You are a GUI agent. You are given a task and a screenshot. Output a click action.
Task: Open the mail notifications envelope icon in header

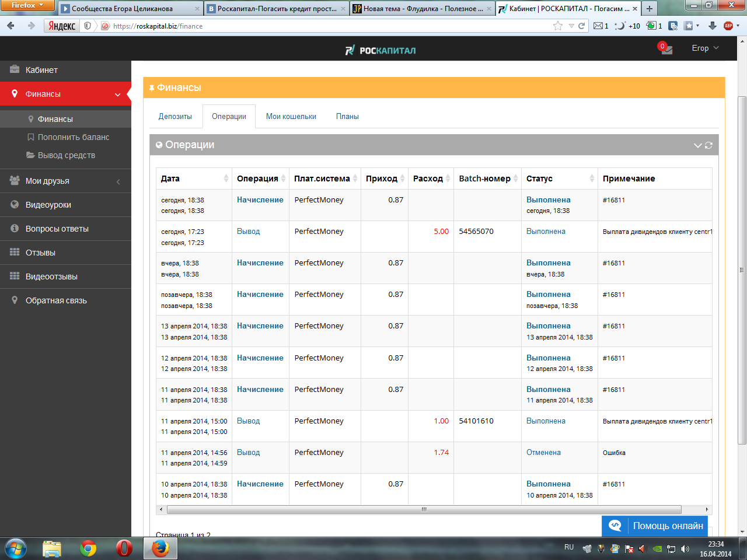pos(665,48)
